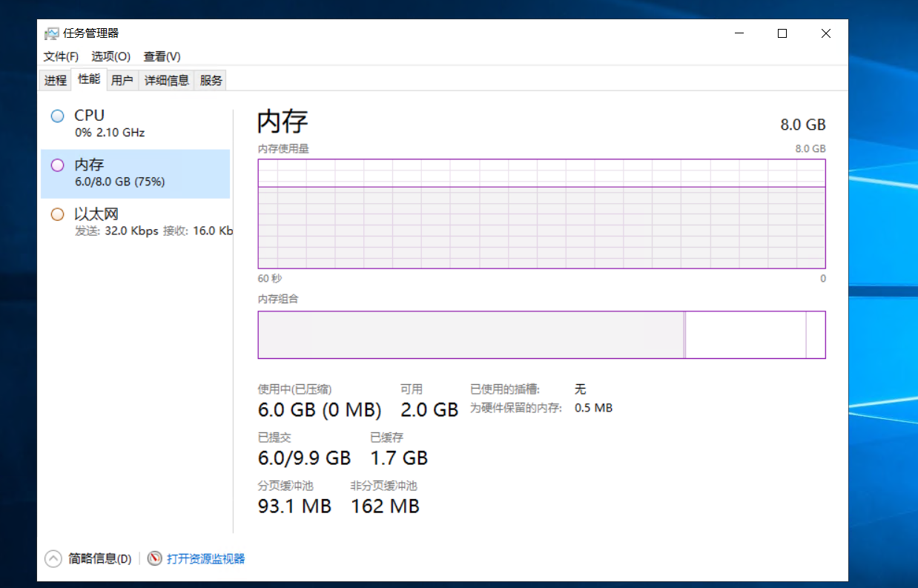Open the 选项(O) menu
Screen dimensions: 918x588
tap(110, 56)
